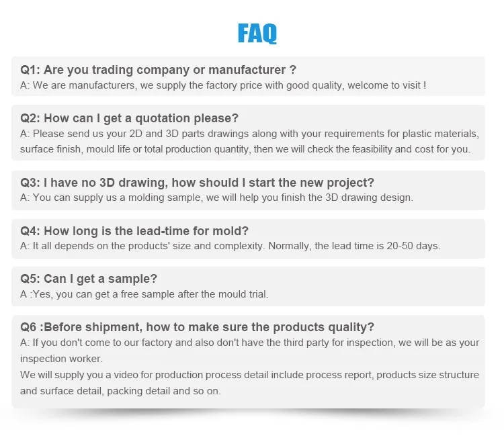
Task: Click the line 'and surface detail, packing detail and so on.'
Action: tap(120, 391)
